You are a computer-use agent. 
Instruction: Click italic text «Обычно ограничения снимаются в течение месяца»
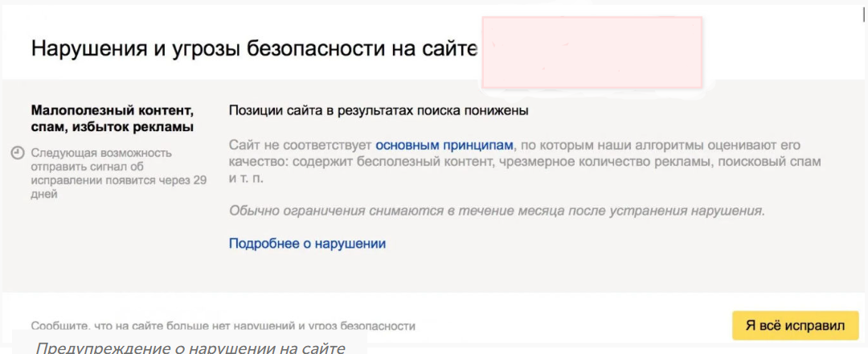[497, 211]
